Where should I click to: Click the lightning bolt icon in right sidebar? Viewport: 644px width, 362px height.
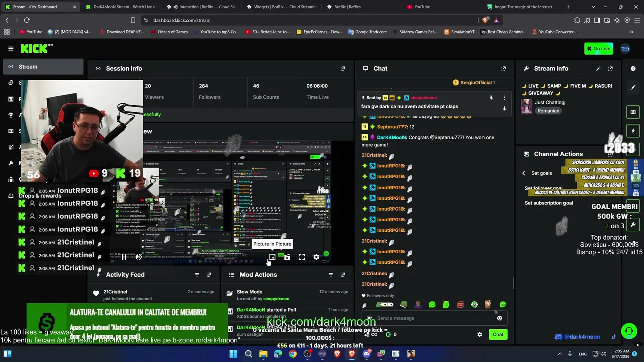(x=633, y=131)
